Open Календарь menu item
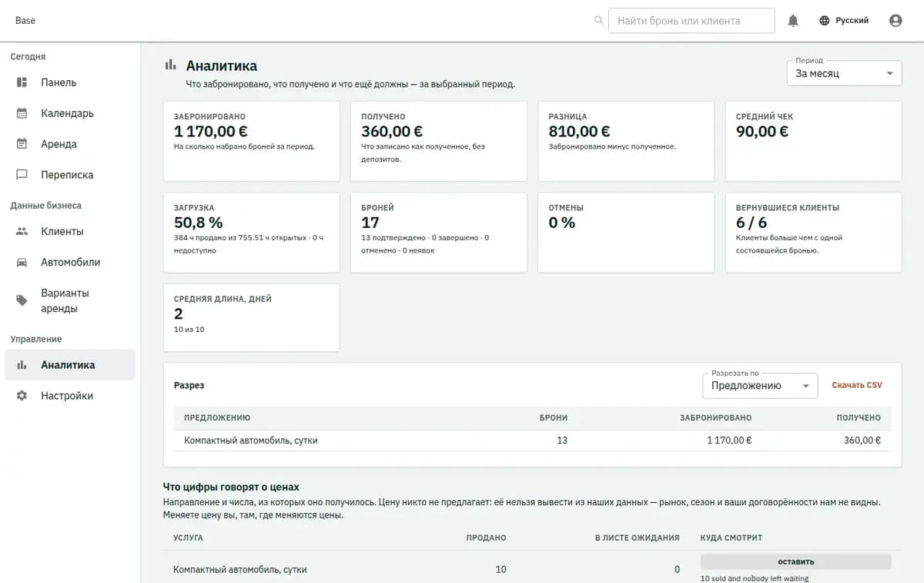The height and width of the screenshot is (583, 924). tap(70, 113)
